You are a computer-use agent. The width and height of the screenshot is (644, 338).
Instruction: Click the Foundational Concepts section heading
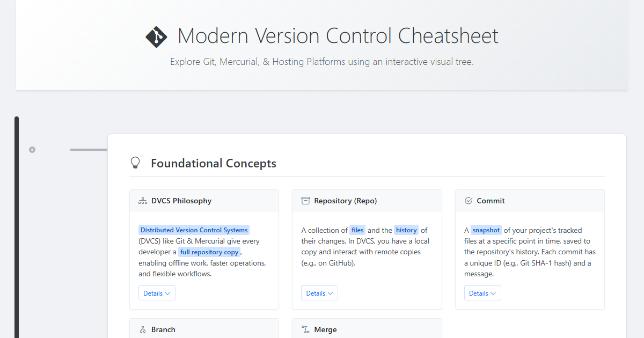tap(214, 163)
